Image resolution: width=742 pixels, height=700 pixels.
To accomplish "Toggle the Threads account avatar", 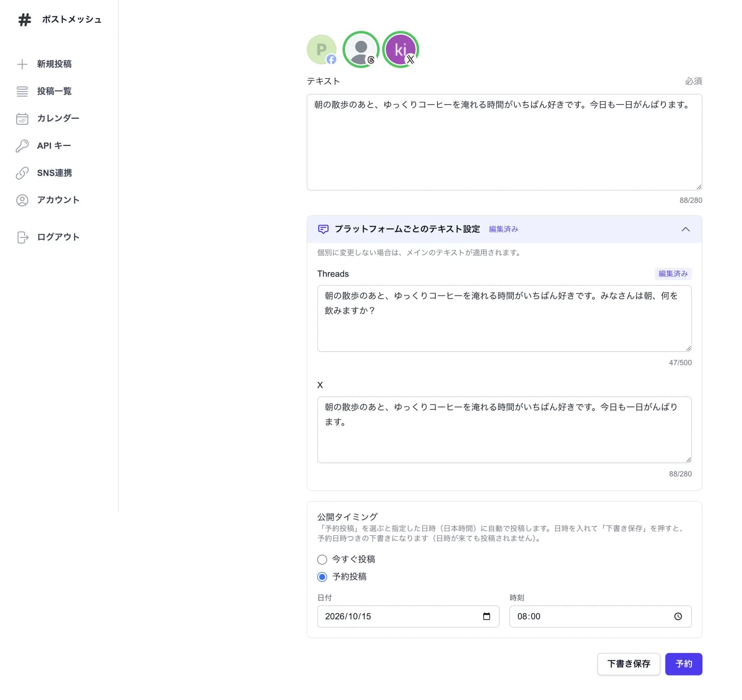I will coord(361,50).
